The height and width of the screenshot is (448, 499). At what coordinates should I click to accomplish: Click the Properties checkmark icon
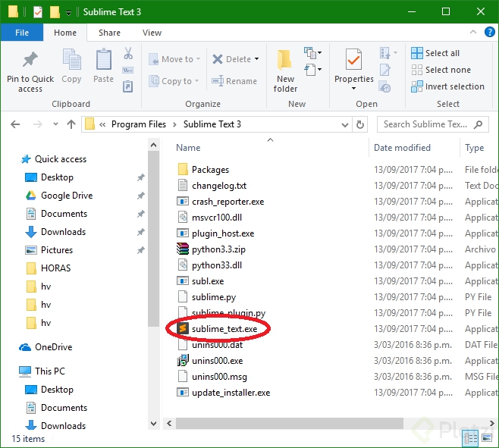[x=353, y=59]
